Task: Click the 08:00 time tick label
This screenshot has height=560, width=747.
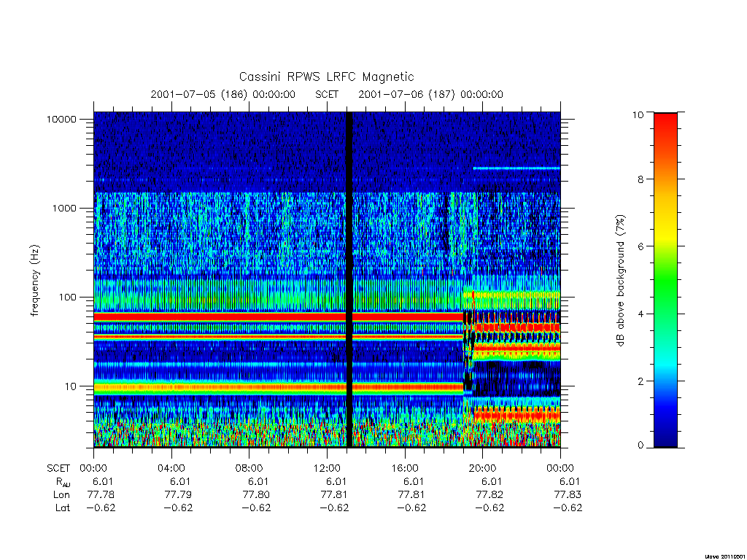Action: [249, 468]
